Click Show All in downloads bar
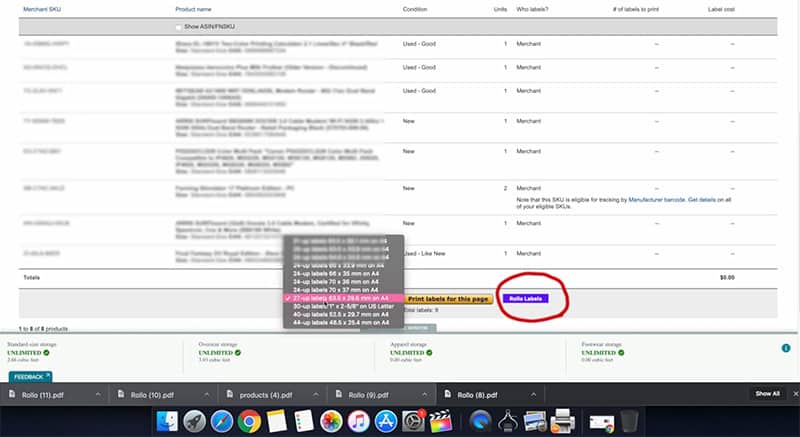 coord(767,394)
